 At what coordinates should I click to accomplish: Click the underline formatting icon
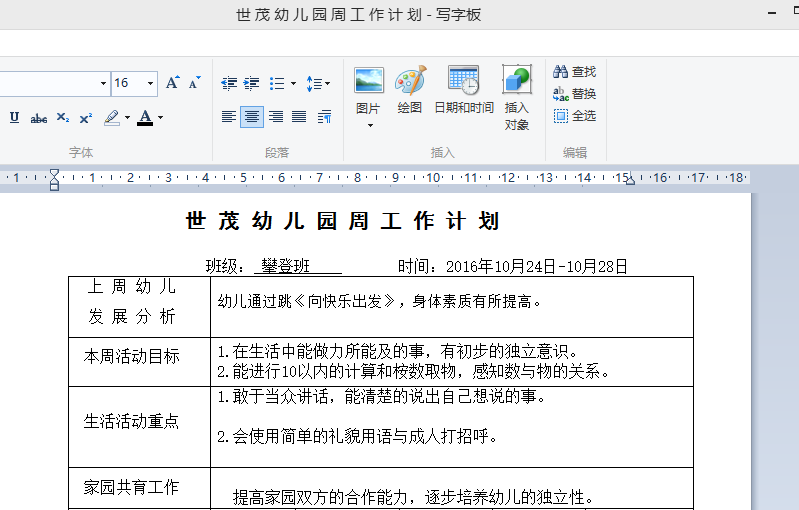point(14,118)
